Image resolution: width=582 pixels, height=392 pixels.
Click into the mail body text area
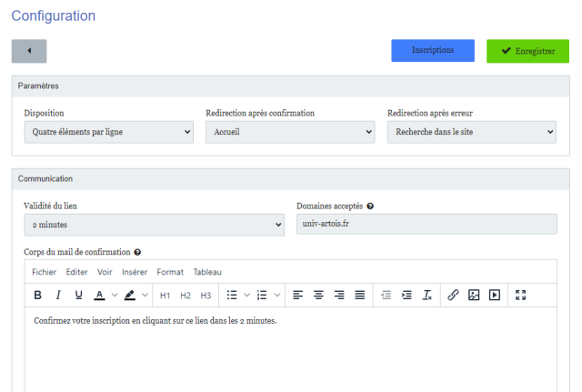pos(291,349)
